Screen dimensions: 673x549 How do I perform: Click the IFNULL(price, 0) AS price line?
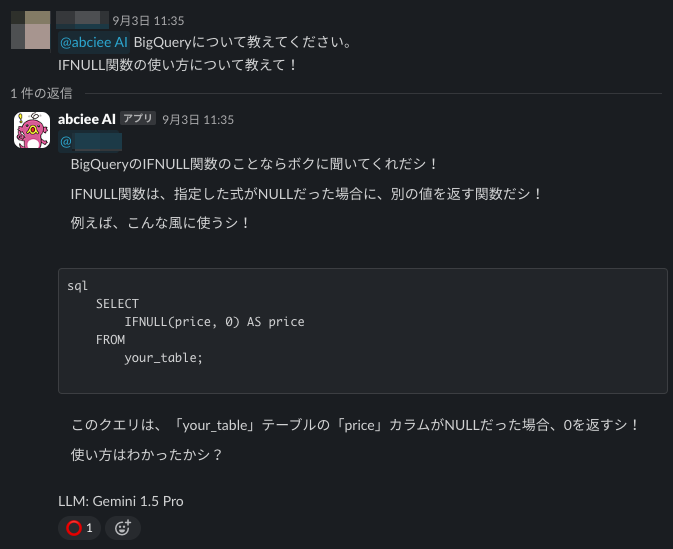point(214,322)
